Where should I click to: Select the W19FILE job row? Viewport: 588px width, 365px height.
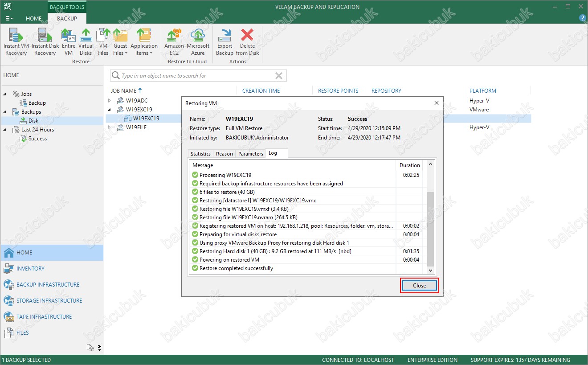318,127
